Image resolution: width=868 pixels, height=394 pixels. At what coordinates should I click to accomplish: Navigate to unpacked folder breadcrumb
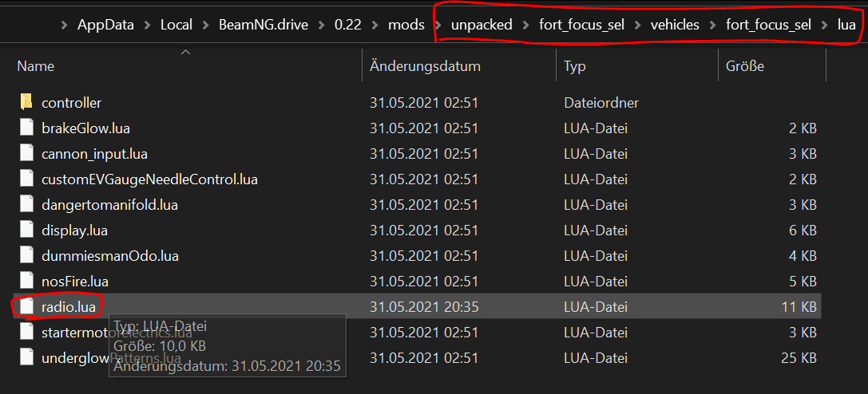click(x=482, y=25)
